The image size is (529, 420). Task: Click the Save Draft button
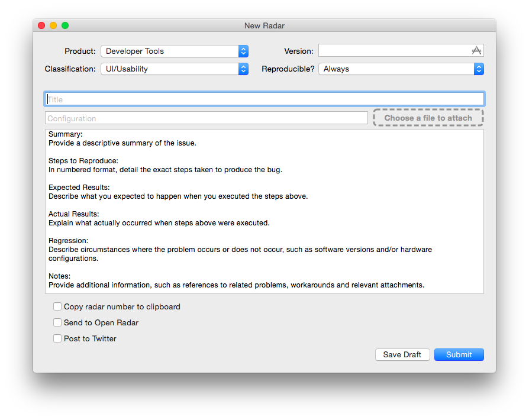pos(402,354)
